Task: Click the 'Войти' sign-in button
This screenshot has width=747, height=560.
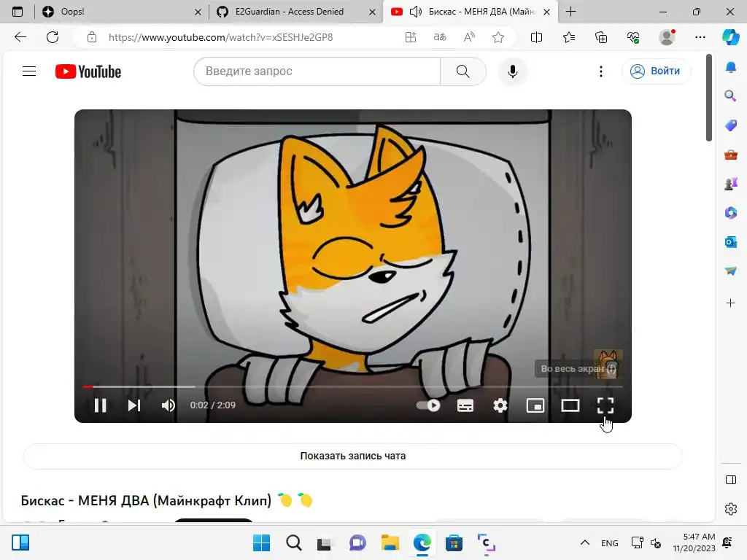Action: [656, 71]
